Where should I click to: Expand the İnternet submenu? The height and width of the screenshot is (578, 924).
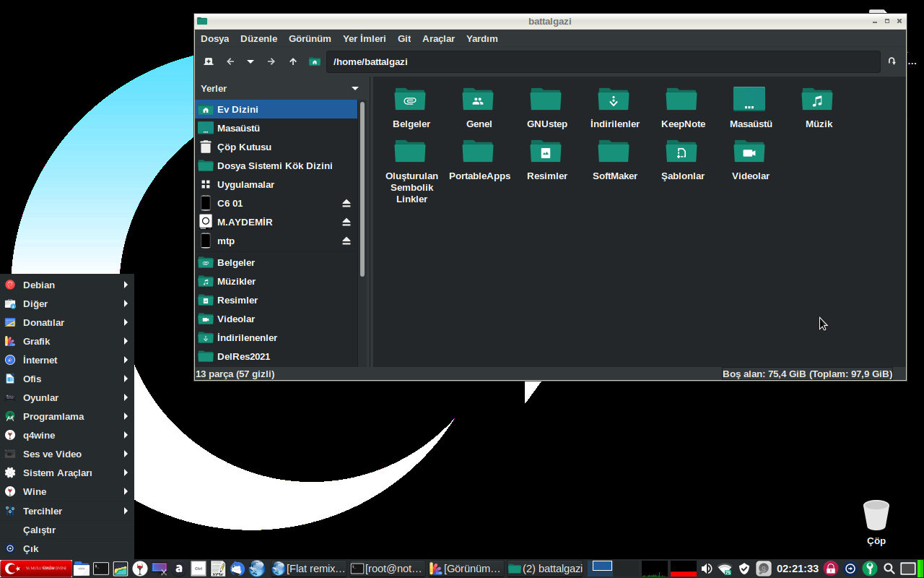[x=67, y=360]
